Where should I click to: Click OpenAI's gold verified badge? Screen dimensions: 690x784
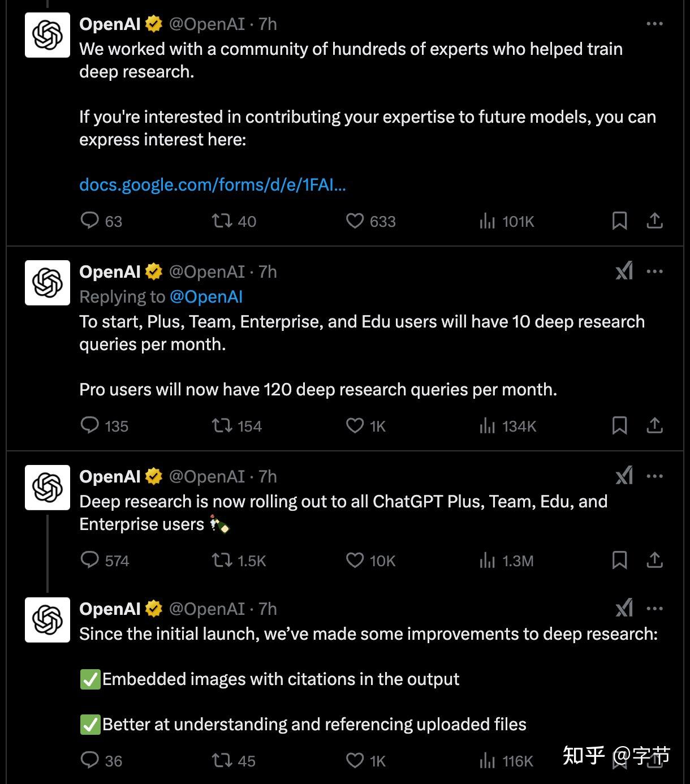[152, 24]
